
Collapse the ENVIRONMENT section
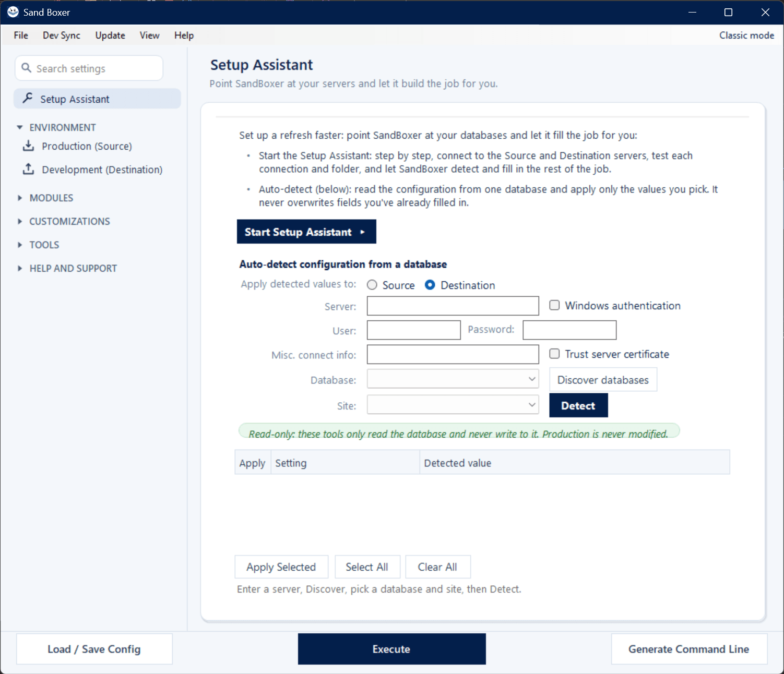pyautogui.click(x=20, y=127)
